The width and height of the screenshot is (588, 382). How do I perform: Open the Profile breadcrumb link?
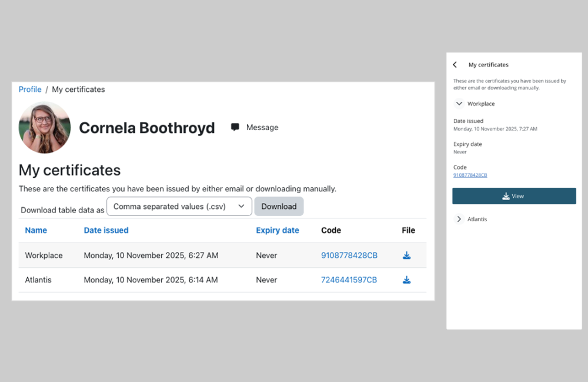coord(30,89)
